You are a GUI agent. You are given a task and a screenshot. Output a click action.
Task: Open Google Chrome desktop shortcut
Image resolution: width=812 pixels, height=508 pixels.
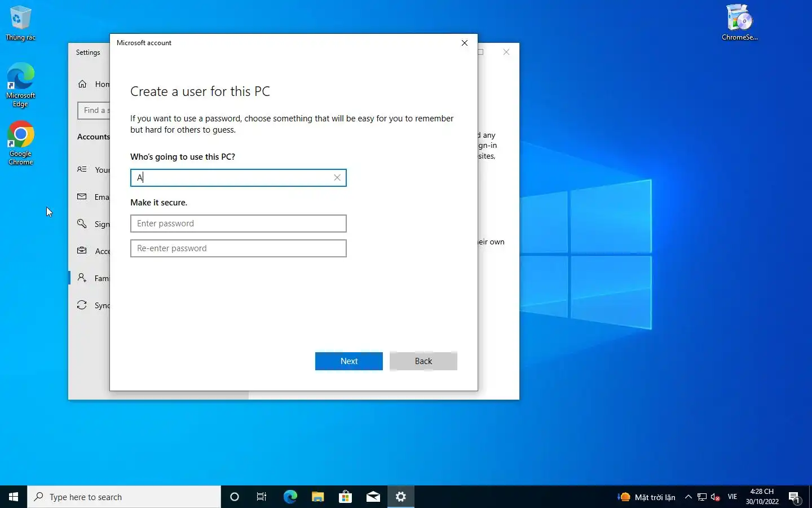tap(20, 143)
